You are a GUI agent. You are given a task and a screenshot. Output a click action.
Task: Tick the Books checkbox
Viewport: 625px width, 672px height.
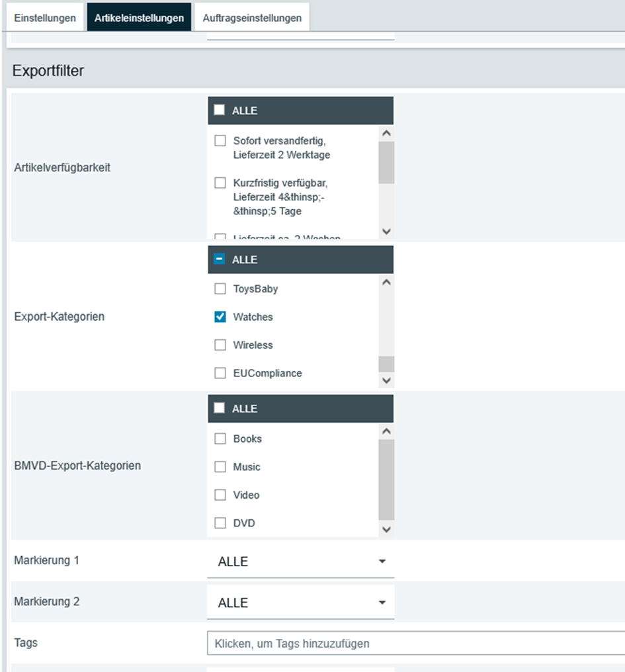pos(220,439)
